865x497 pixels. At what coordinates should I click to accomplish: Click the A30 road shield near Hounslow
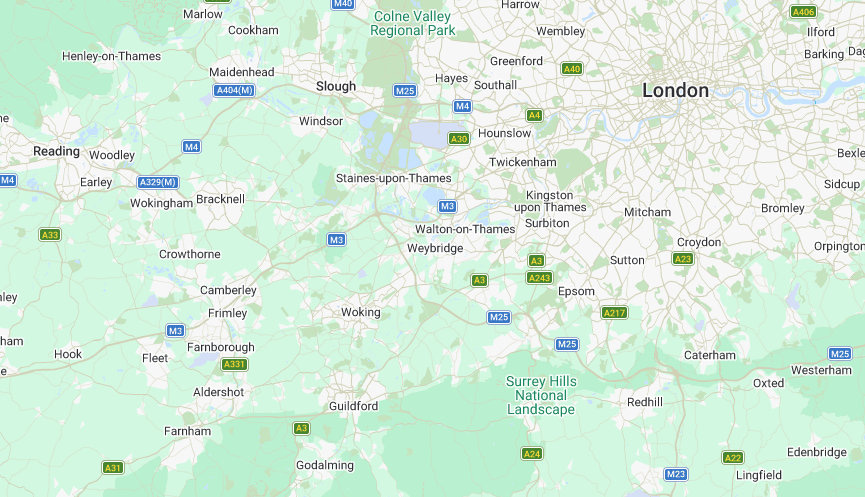click(458, 138)
